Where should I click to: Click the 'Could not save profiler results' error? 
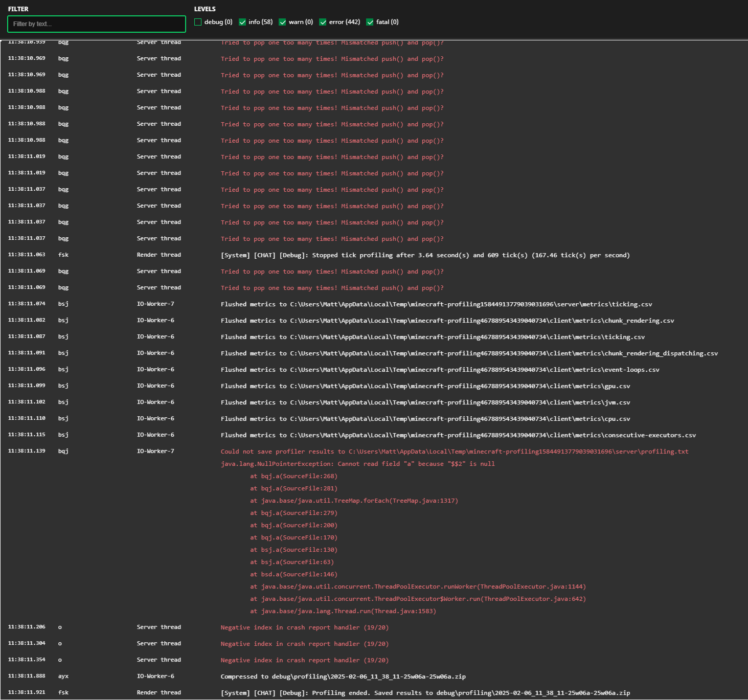coord(454,451)
